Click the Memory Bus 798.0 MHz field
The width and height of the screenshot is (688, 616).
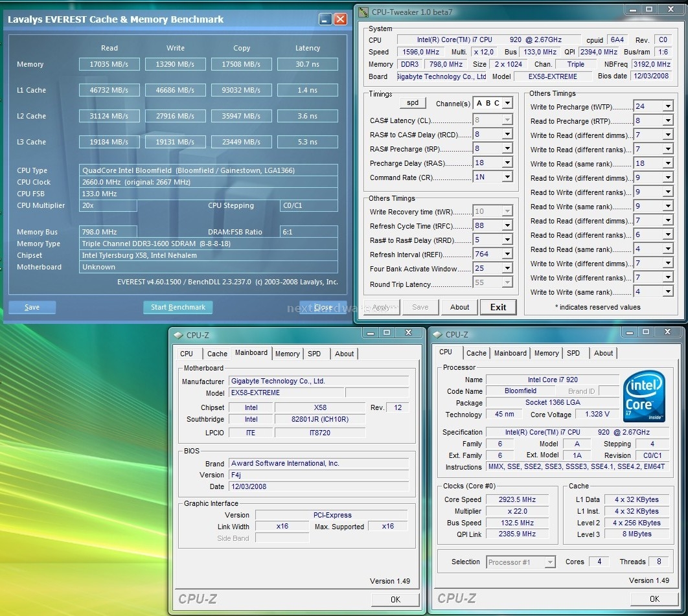pyautogui.click(x=108, y=232)
